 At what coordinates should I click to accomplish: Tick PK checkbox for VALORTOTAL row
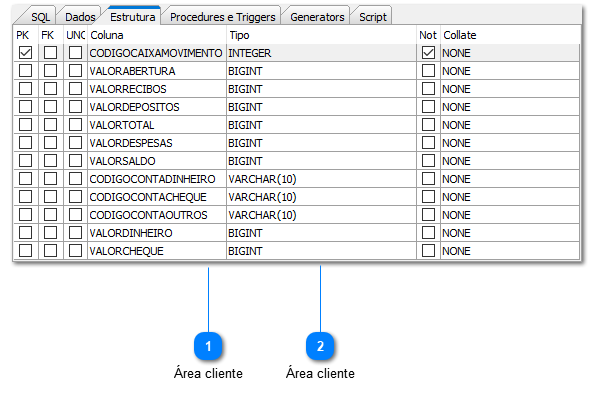[x=26, y=125]
